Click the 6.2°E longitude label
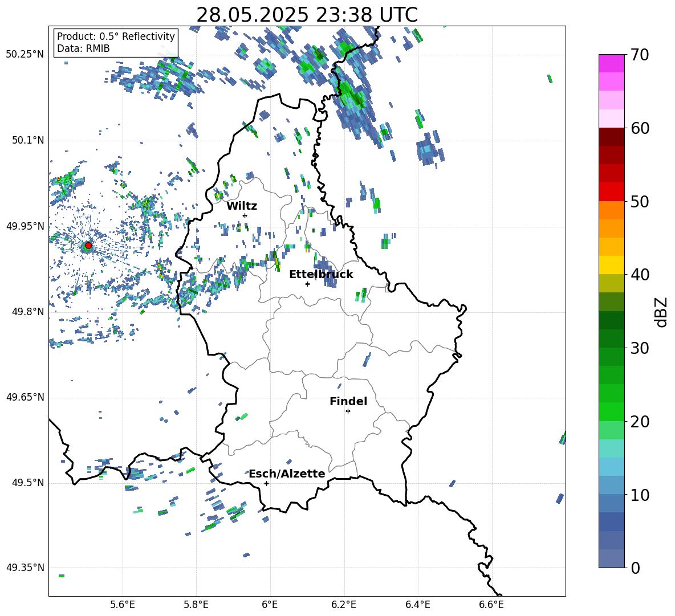Image resolution: width=675 pixels, height=616 pixels. click(x=344, y=605)
